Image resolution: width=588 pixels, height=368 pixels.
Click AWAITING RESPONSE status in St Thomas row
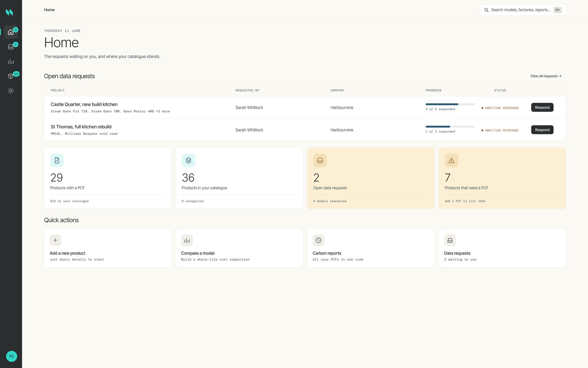(x=500, y=130)
